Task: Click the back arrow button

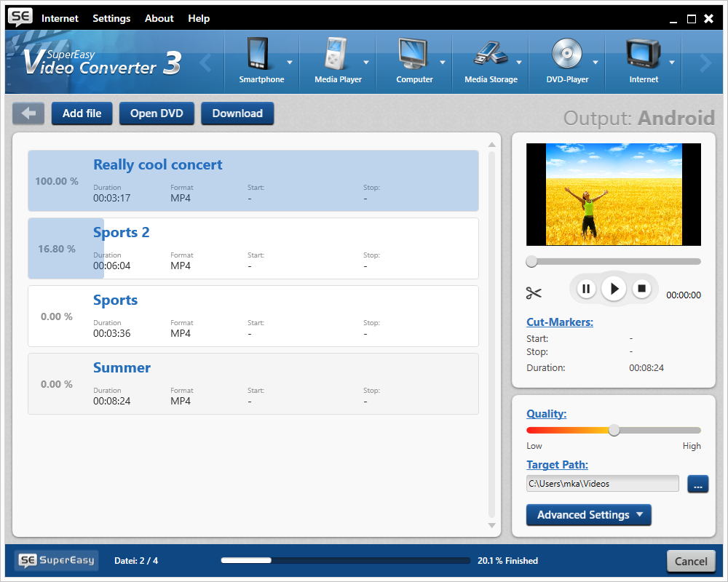Action: [28, 113]
